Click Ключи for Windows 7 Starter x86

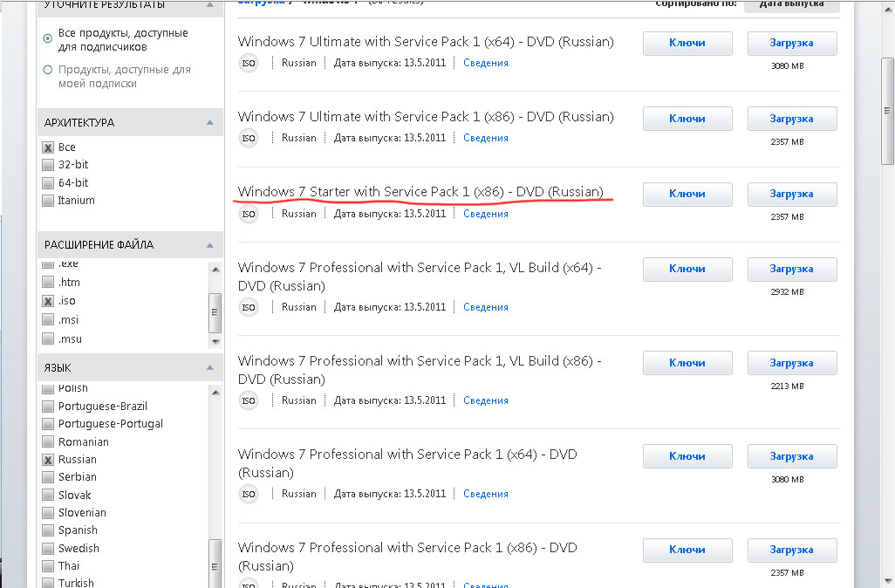point(687,194)
